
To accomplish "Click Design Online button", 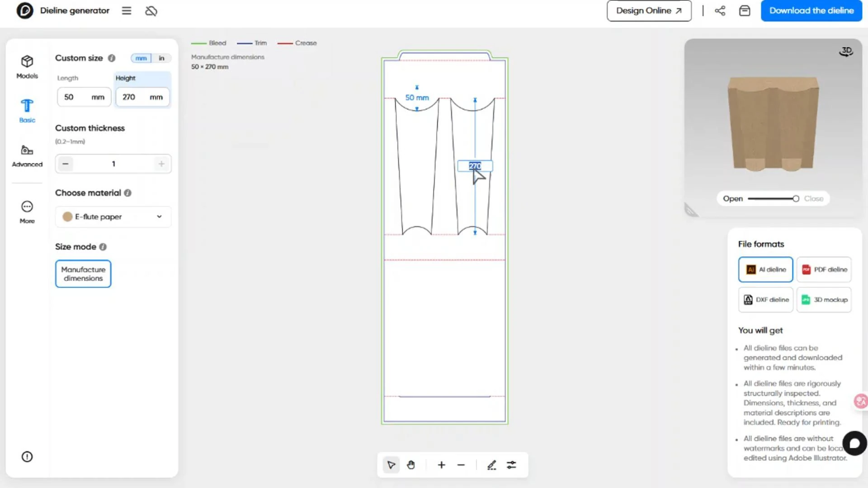I will point(649,11).
